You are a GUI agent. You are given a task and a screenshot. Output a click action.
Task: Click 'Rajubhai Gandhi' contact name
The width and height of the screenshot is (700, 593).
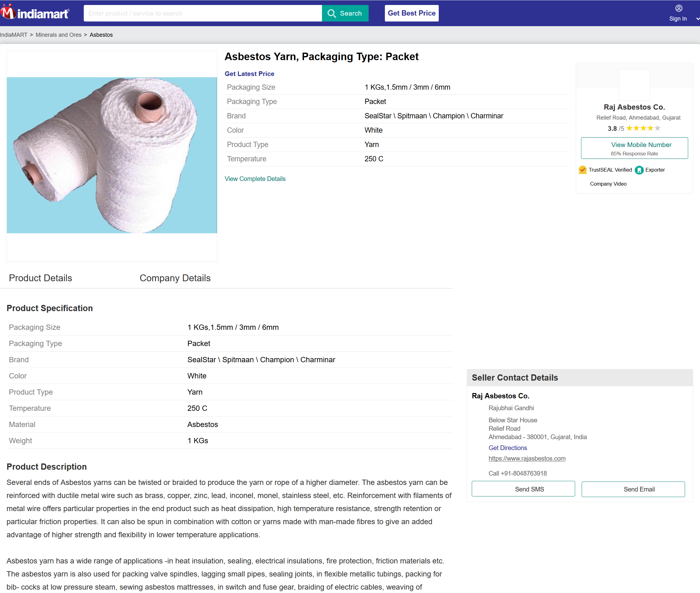pos(511,408)
